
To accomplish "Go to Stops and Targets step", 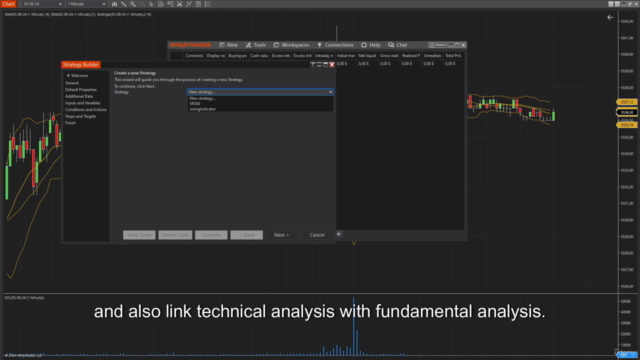I will (x=80, y=116).
